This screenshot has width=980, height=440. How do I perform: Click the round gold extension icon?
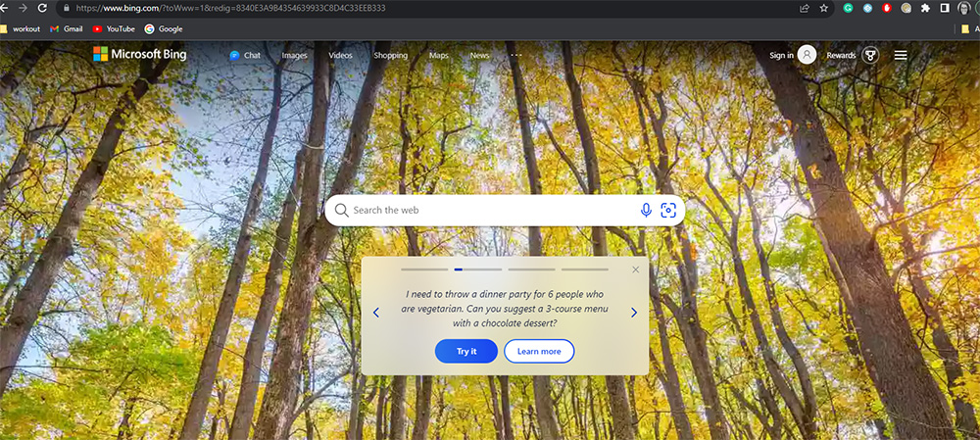(906, 8)
